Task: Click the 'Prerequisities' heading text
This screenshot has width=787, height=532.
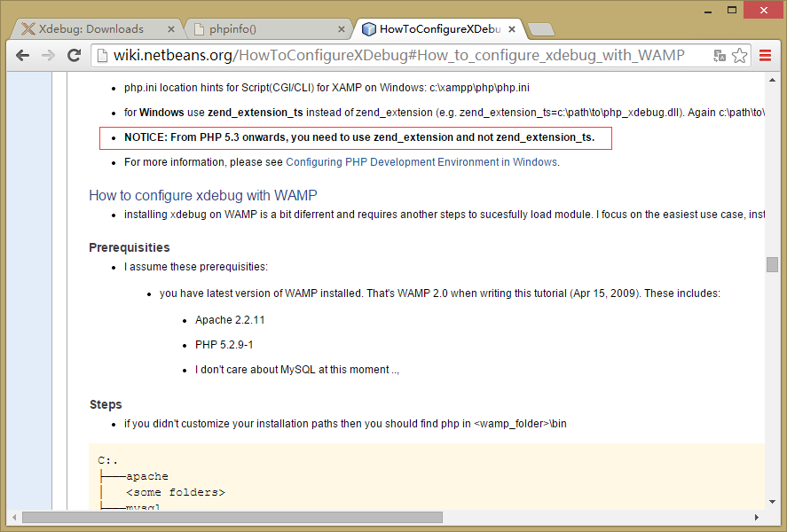Action: tap(130, 247)
